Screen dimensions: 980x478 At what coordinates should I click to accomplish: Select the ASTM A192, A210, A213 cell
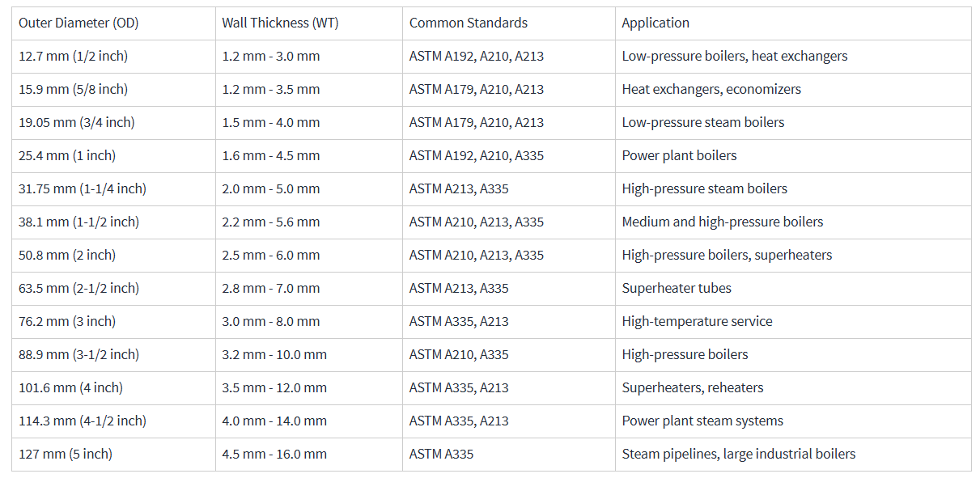(476, 56)
